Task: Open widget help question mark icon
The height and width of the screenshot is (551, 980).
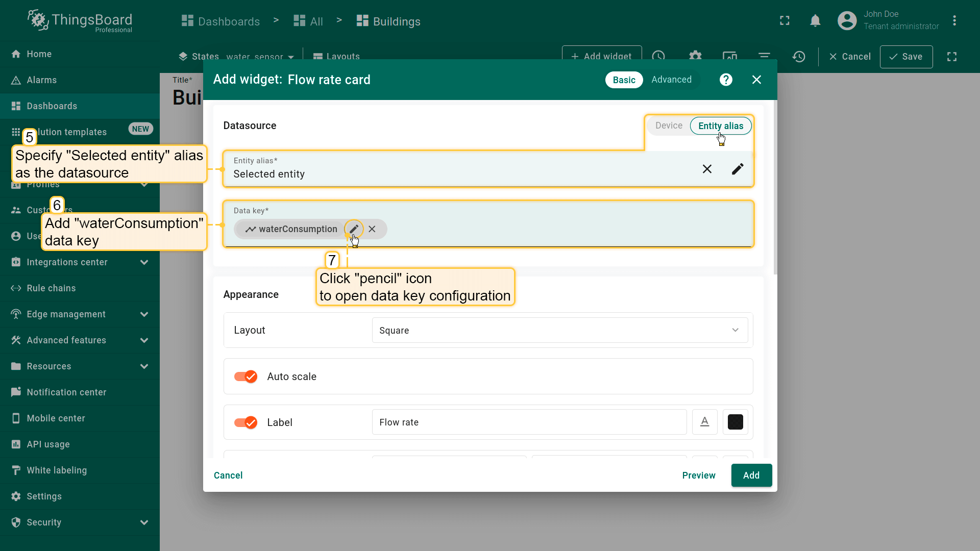Action: pos(726,80)
